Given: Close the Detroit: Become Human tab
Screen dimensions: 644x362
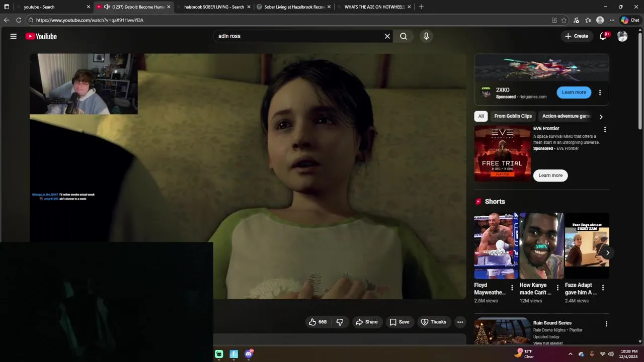Looking at the screenshot, I should pos(169,7).
